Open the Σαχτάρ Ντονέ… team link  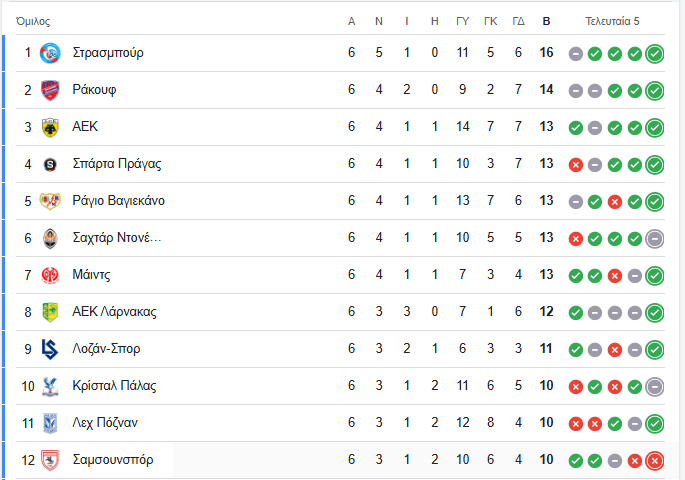pos(117,238)
